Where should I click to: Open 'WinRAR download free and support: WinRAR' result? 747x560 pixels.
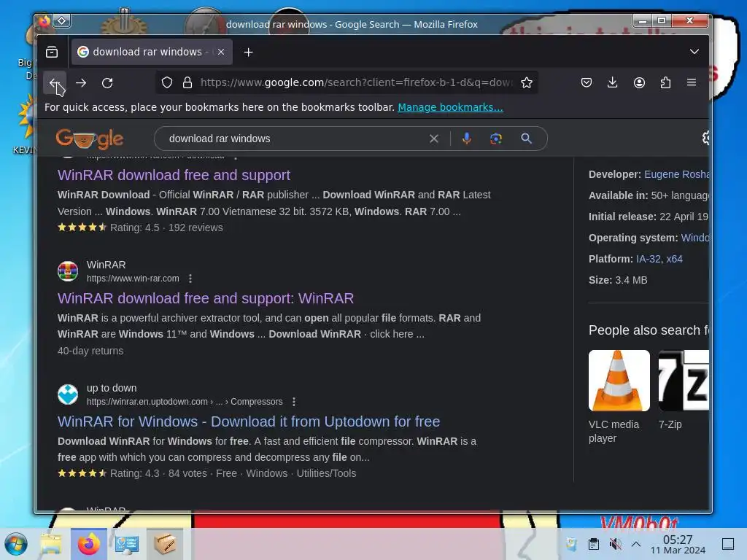(x=206, y=298)
